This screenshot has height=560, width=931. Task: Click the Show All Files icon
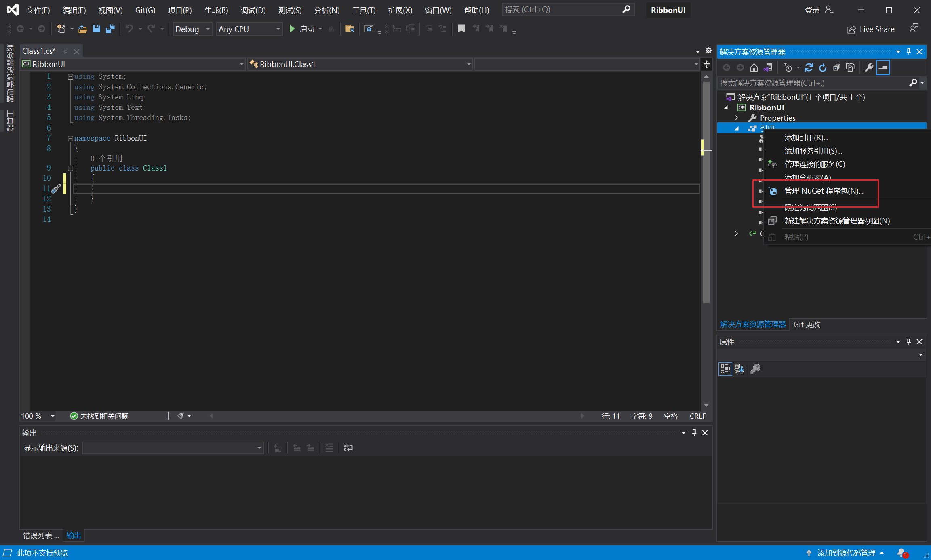850,68
